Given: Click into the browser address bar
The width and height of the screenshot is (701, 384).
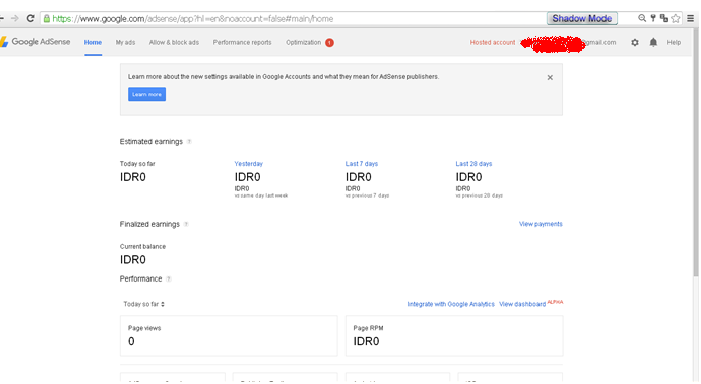Looking at the screenshot, I should [291, 18].
